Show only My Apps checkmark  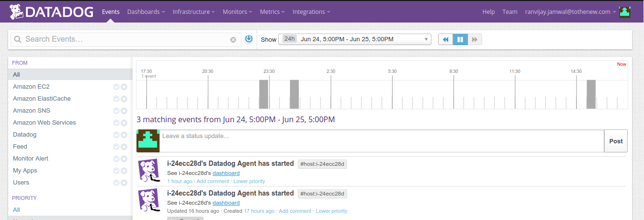click(x=116, y=171)
